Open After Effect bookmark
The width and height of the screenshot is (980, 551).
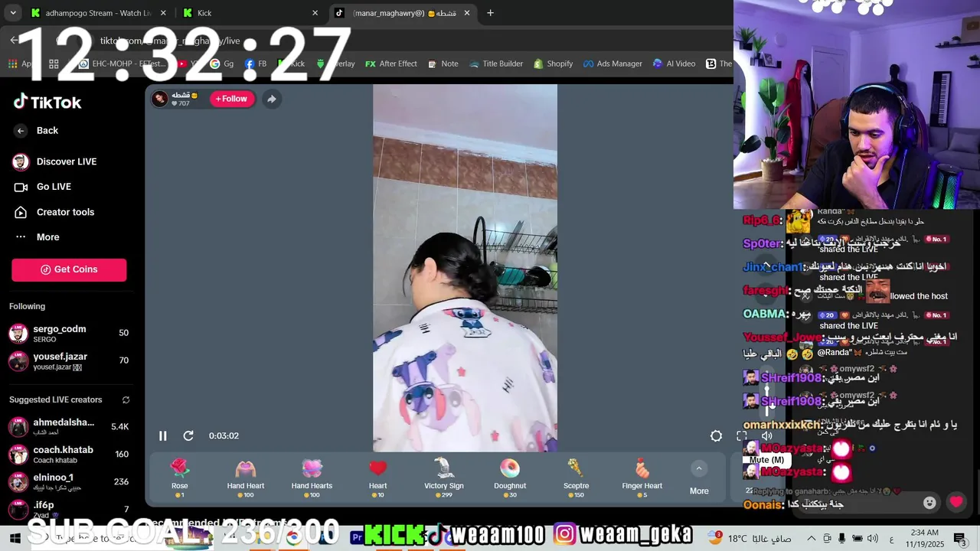(x=390, y=64)
